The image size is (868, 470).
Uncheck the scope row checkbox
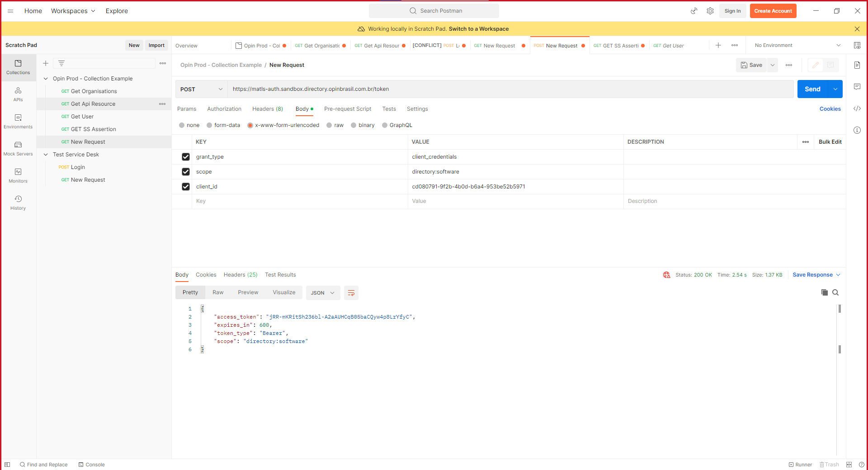click(x=186, y=172)
